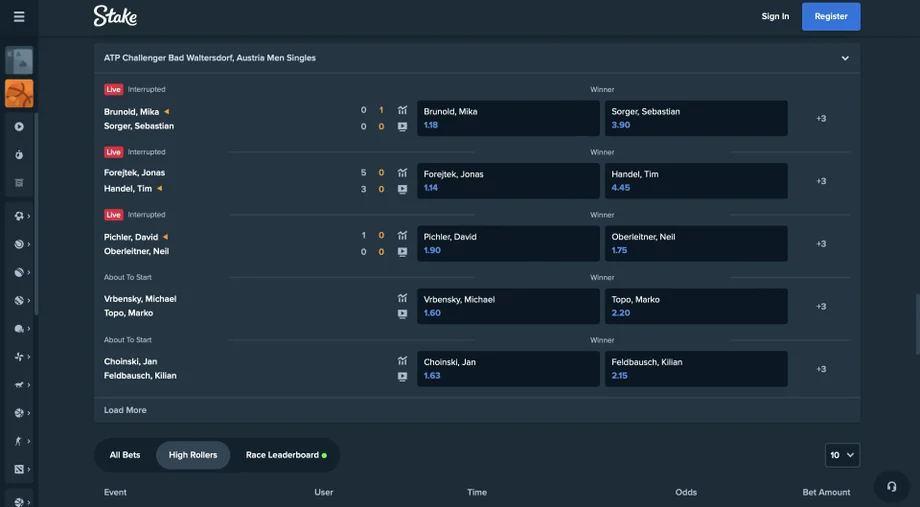The width and height of the screenshot is (920, 507).
Task: Open live stream icon for Choinski vs Feldbausch
Action: coord(402,377)
